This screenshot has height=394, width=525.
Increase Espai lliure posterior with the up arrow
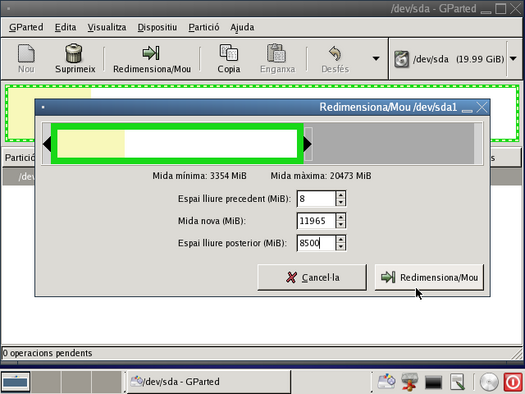341,239
